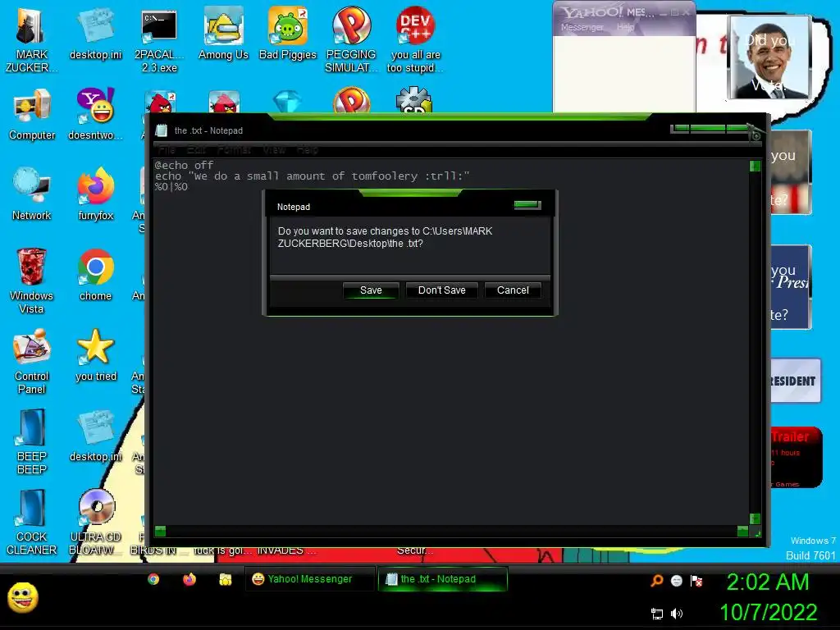Click Notepad's horizontal scrollbar left arrow

[x=160, y=531]
